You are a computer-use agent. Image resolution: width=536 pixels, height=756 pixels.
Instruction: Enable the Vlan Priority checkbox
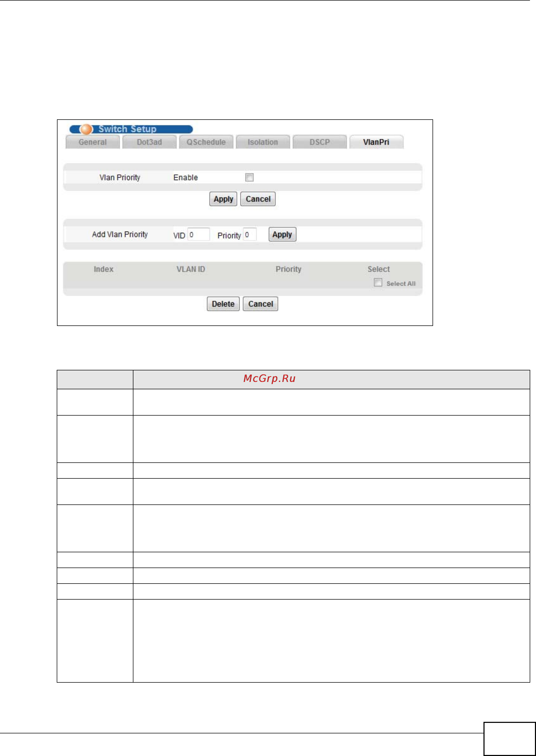coord(249,177)
